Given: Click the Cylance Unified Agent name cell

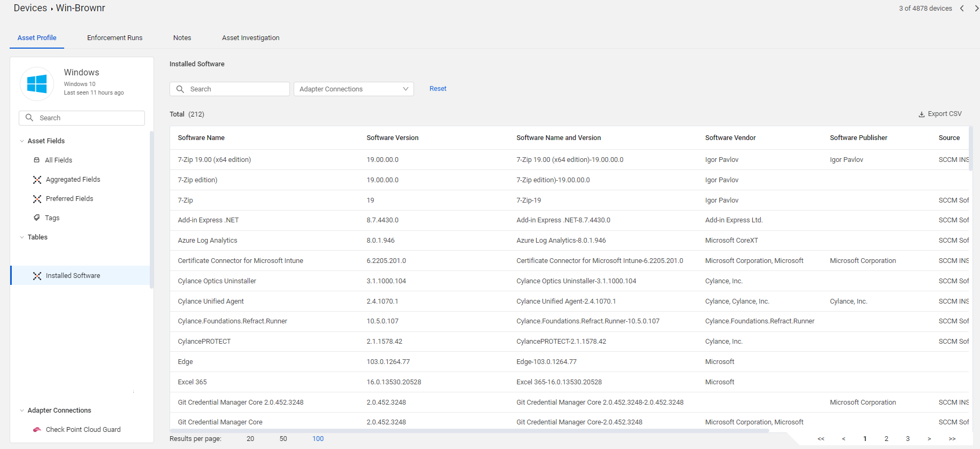Looking at the screenshot, I should pos(211,301).
